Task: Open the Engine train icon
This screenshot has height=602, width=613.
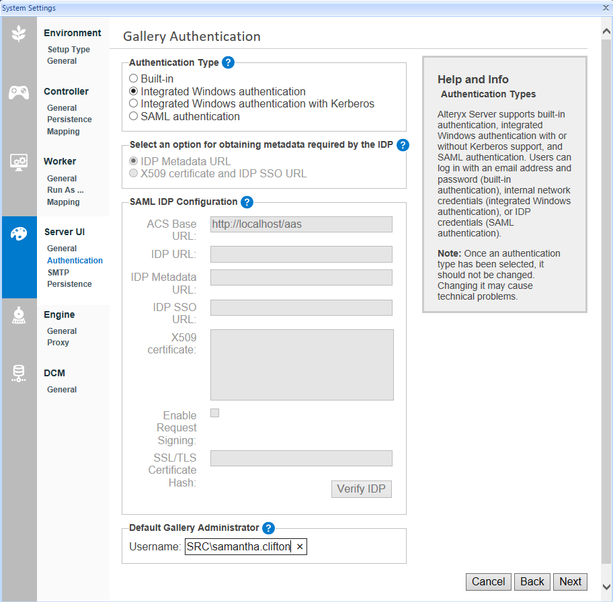Action: click(19, 315)
